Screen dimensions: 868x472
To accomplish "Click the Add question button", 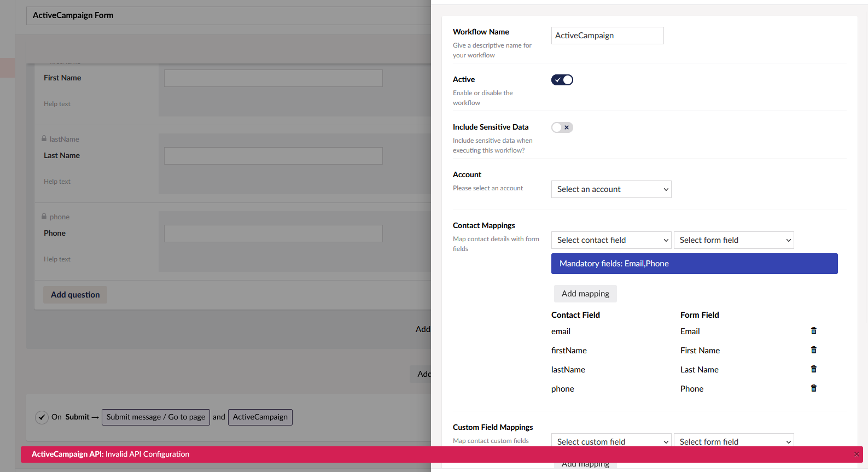I will point(75,295).
